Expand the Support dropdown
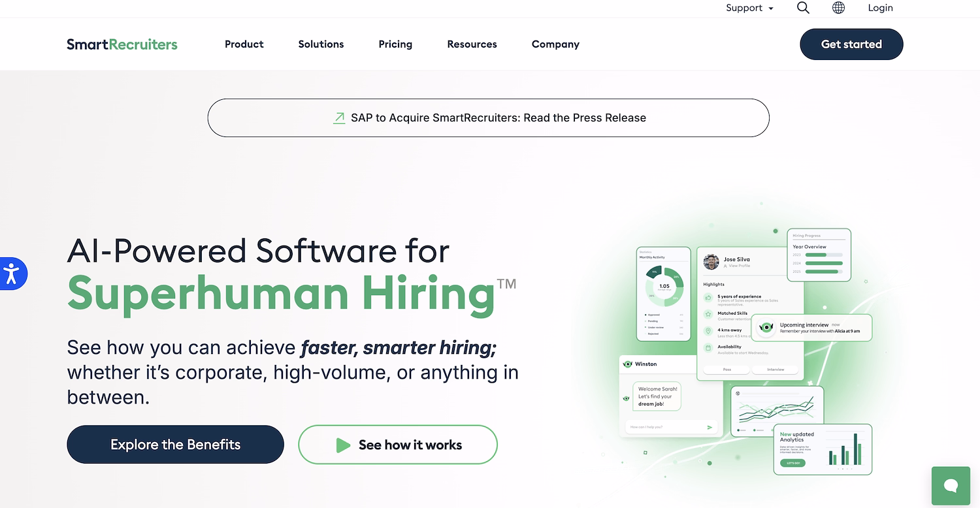The height and width of the screenshot is (508, 980). 749,8
